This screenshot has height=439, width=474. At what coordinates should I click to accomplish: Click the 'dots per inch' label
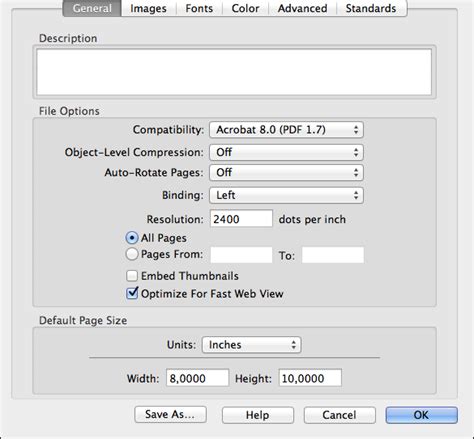(x=312, y=219)
